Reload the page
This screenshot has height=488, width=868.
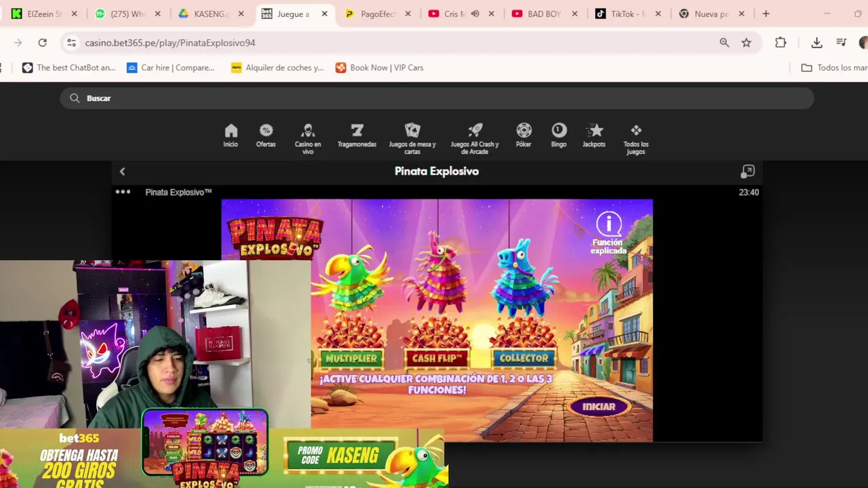42,43
